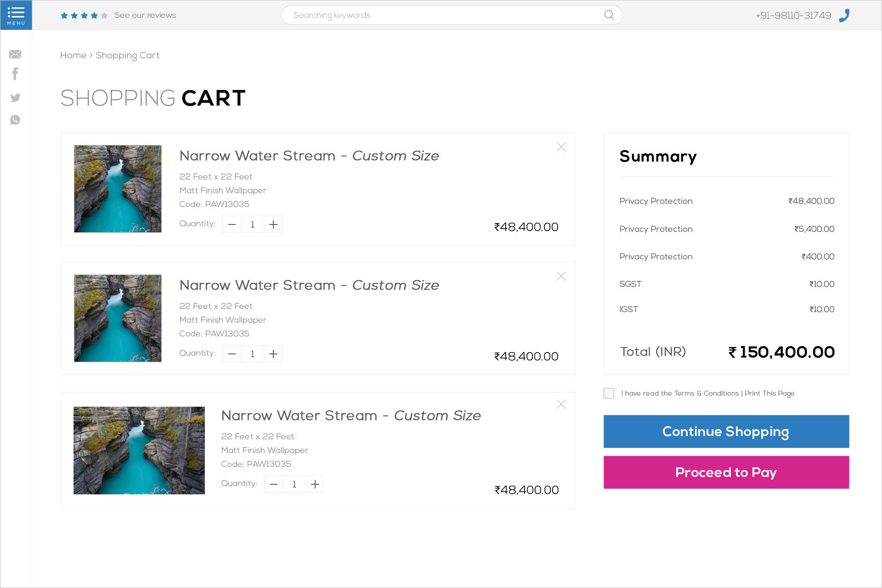Increase quantity of first cart item
The image size is (882, 588).
[273, 224]
